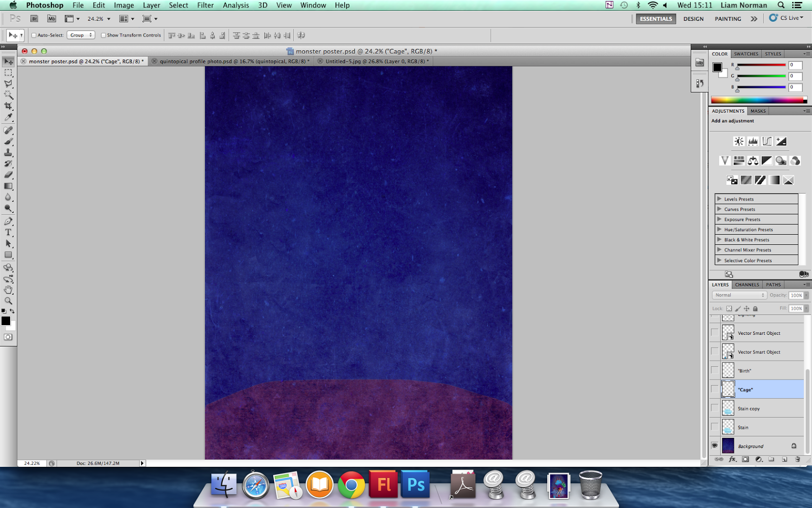812x508 pixels.
Task: Click the toolbox foreground color swatch
Action: pyautogui.click(x=6, y=321)
